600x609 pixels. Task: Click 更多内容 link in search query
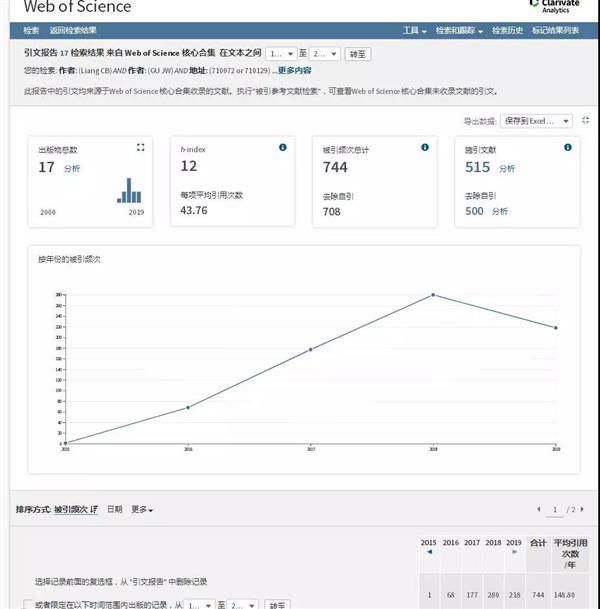pos(294,70)
